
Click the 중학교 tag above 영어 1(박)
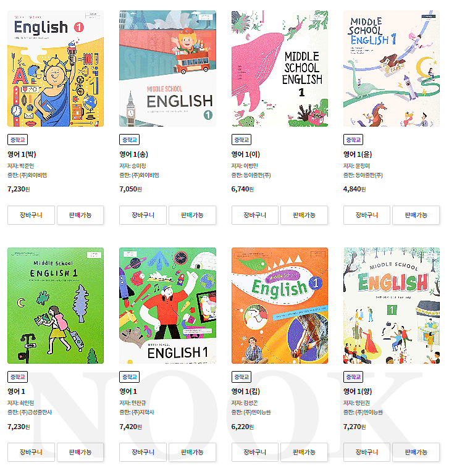tap(18, 140)
